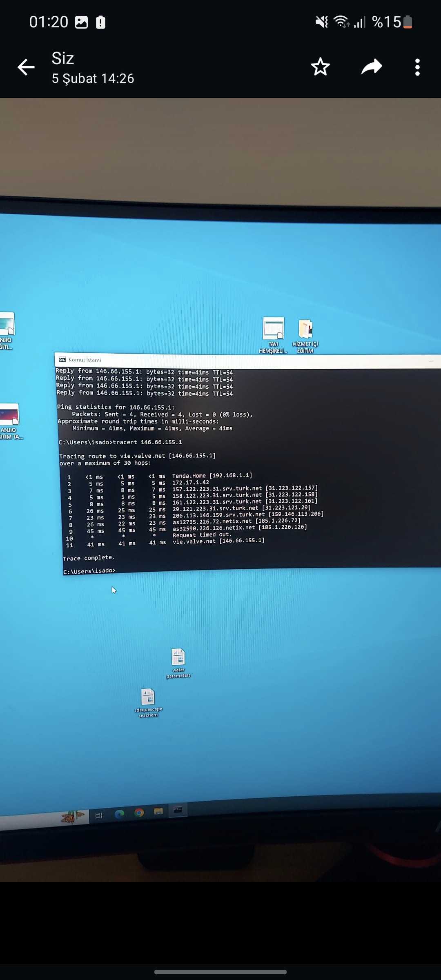Tap the sender name "Siz"

click(62, 58)
